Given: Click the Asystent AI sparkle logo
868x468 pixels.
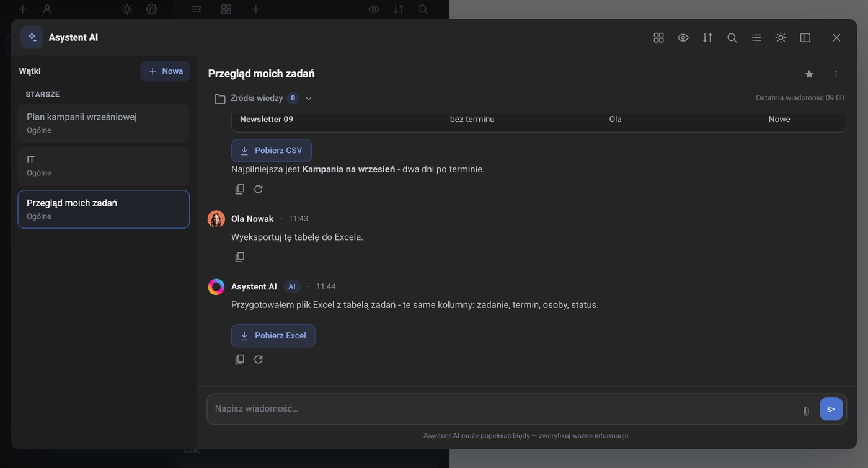Looking at the screenshot, I should [x=32, y=37].
